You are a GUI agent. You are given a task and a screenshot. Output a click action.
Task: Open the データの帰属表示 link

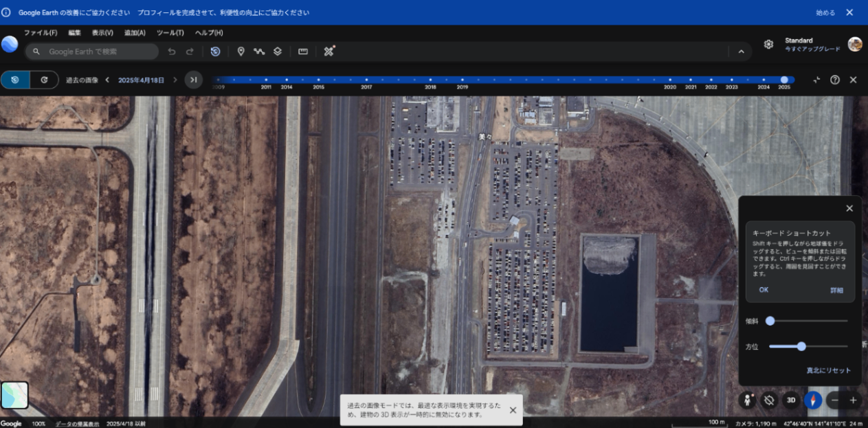tap(77, 424)
